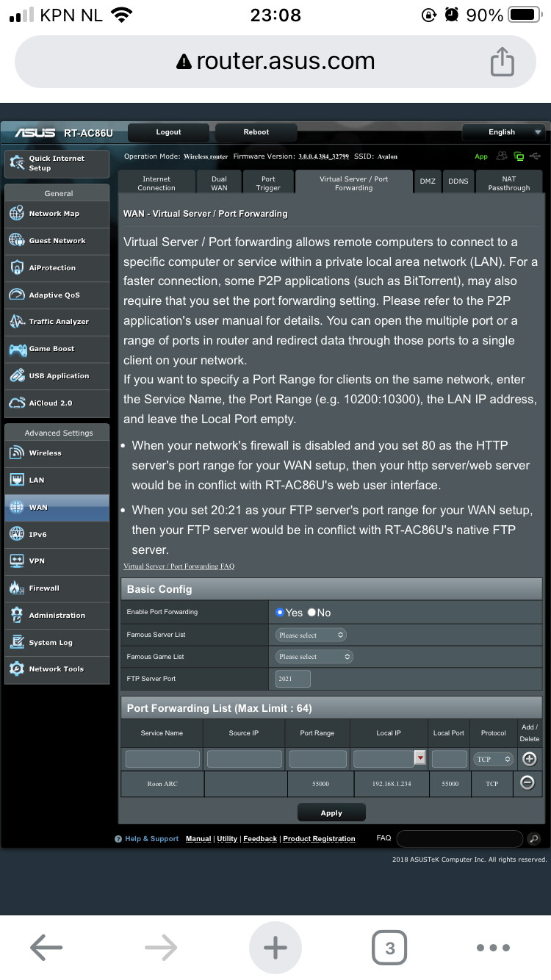The width and height of the screenshot is (551, 980).
Task: Click the USB status icon in header
Action: pos(534,156)
